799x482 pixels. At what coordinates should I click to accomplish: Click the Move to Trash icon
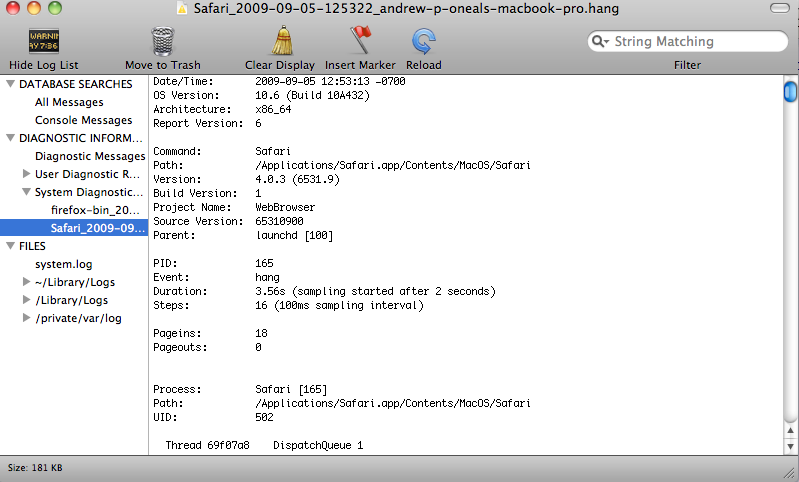click(163, 41)
